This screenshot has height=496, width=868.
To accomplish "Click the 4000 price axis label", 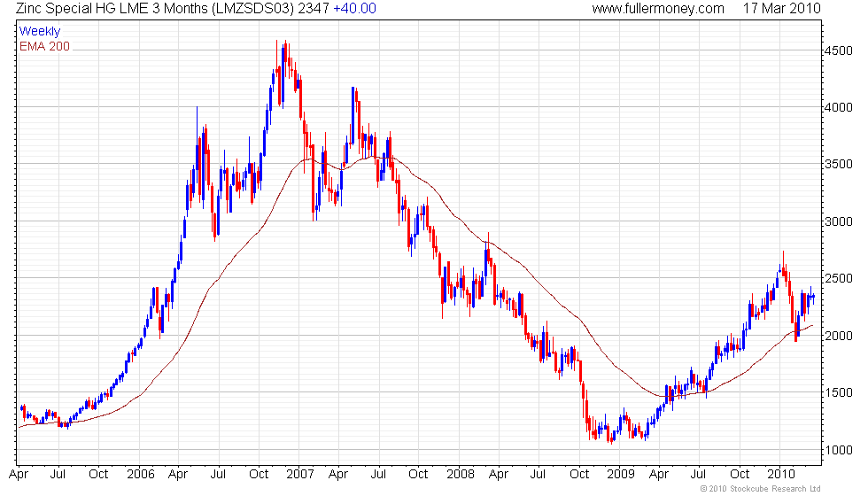I will click(838, 107).
